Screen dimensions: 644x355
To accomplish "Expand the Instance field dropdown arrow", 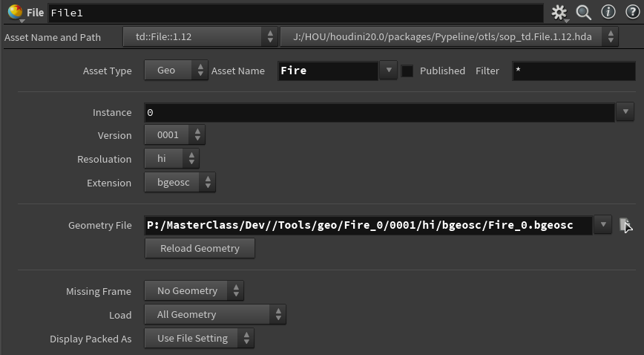I will (x=625, y=112).
